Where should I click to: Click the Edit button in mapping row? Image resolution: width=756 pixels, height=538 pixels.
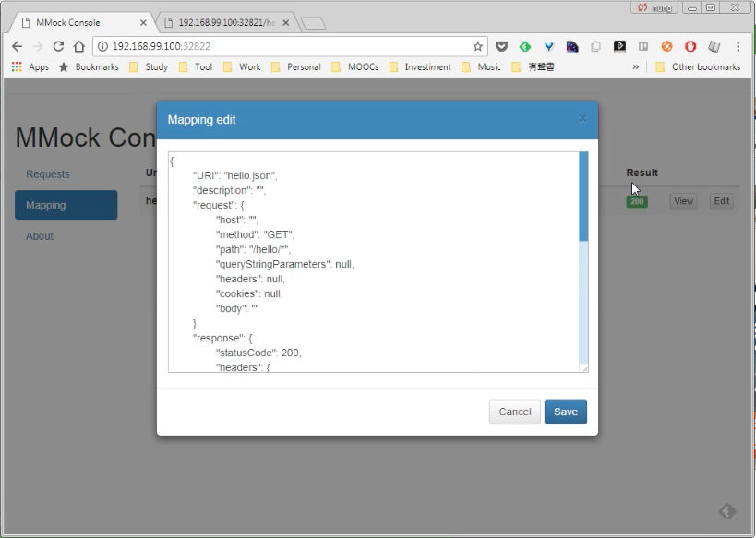click(x=721, y=201)
